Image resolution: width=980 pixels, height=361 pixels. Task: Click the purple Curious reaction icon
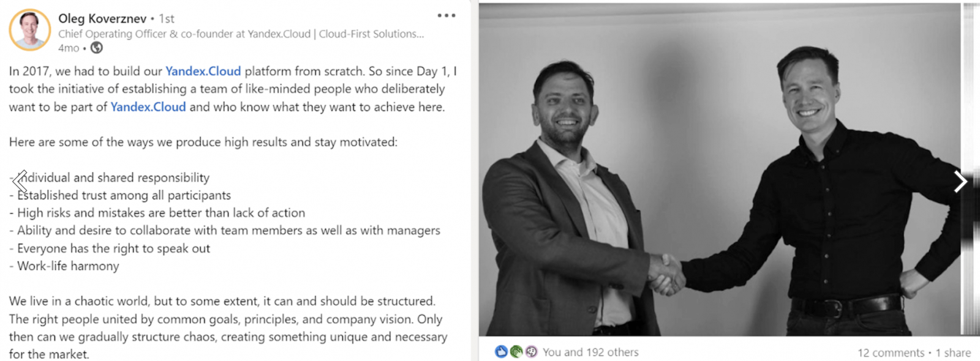[x=531, y=352]
